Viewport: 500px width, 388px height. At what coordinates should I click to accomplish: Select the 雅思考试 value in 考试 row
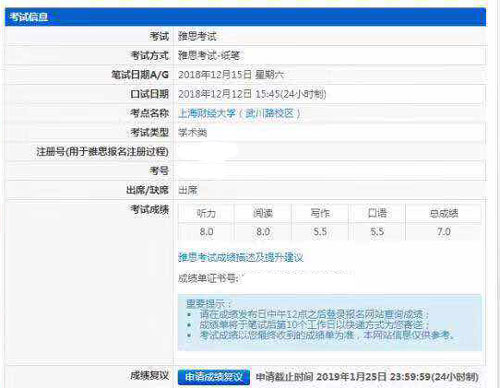tap(197, 36)
